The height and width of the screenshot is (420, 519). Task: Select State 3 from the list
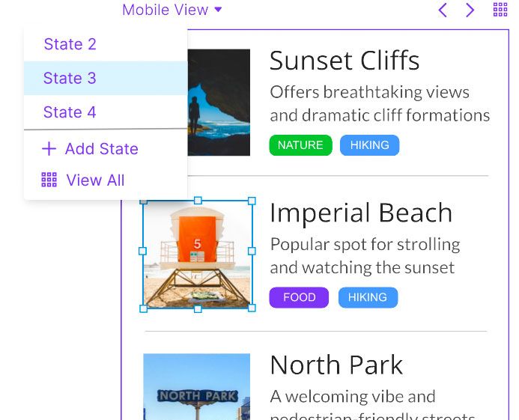[70, 78]
